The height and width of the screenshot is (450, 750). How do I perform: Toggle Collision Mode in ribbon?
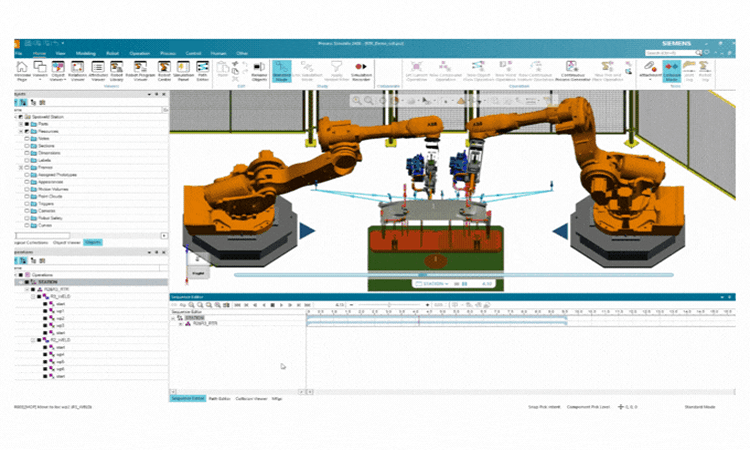tap(672, 71)
